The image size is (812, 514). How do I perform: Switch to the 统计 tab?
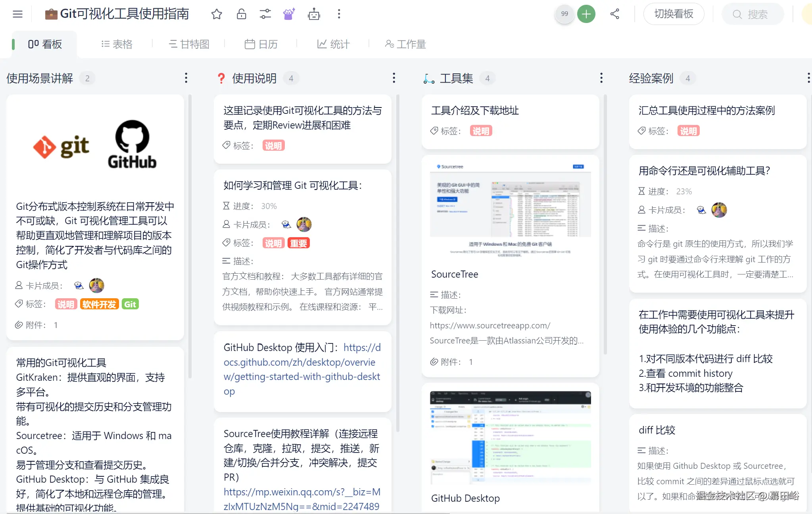pyautogui.click(x=333, y=44)
